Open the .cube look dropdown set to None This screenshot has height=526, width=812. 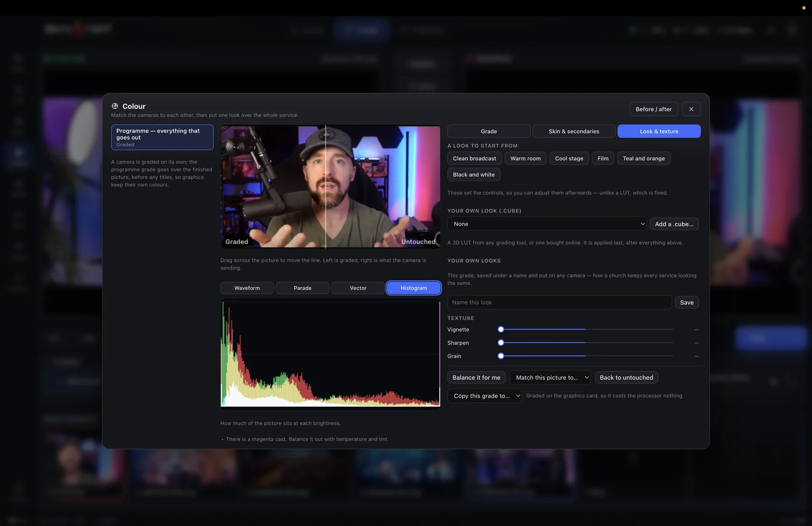pyautogui.click(x=547, y=224)
